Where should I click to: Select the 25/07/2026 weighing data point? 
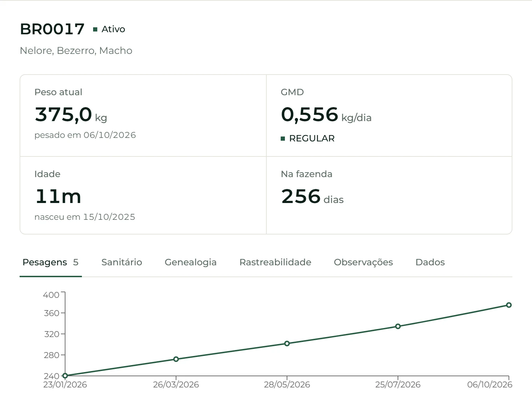pyautogui.click(x=398, y=326)
